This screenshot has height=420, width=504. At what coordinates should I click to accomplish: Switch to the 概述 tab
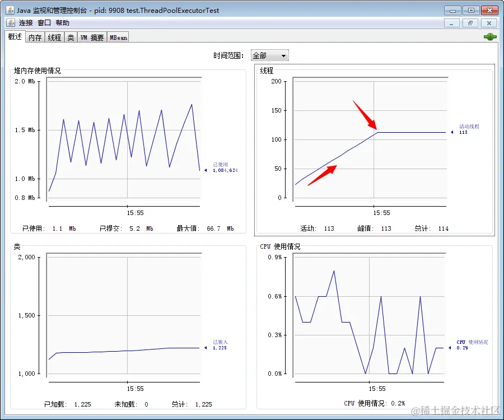coord(15,36)
